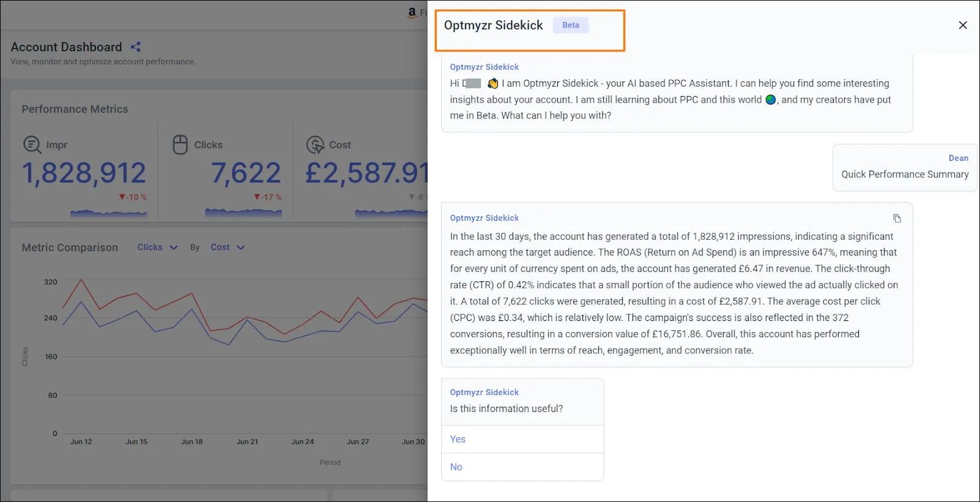
Task: Click the 7,622 clicks value
Action: coord(246,173)
